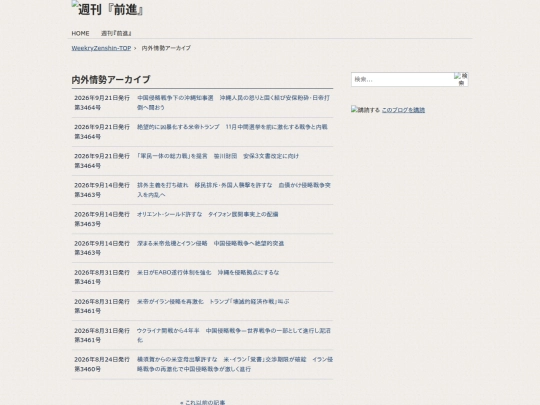This screenshot has width=540, height=405.
Task: Click the search submit icon in the search box
Action: pyautogui.click(x=461, y=79)
